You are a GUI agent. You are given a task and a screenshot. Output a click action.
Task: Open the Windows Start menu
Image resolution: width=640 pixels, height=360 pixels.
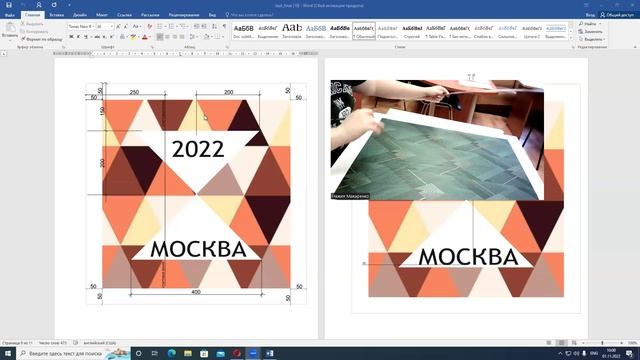pyautogui.click(x=8, y=353)
